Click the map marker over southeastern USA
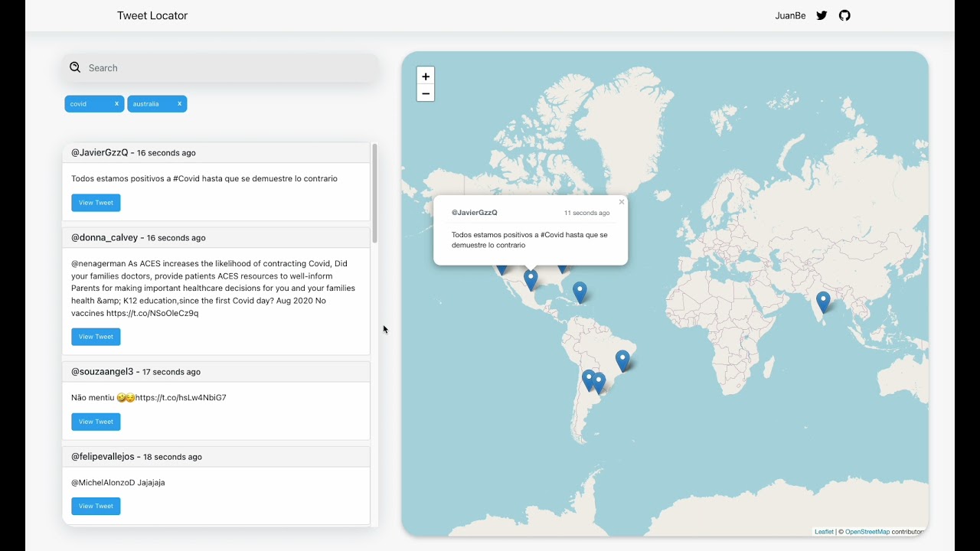 tap(562, 269)
